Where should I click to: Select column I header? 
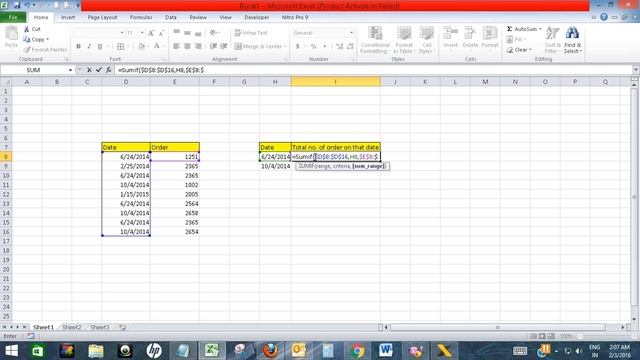click(x=336, y=82)
